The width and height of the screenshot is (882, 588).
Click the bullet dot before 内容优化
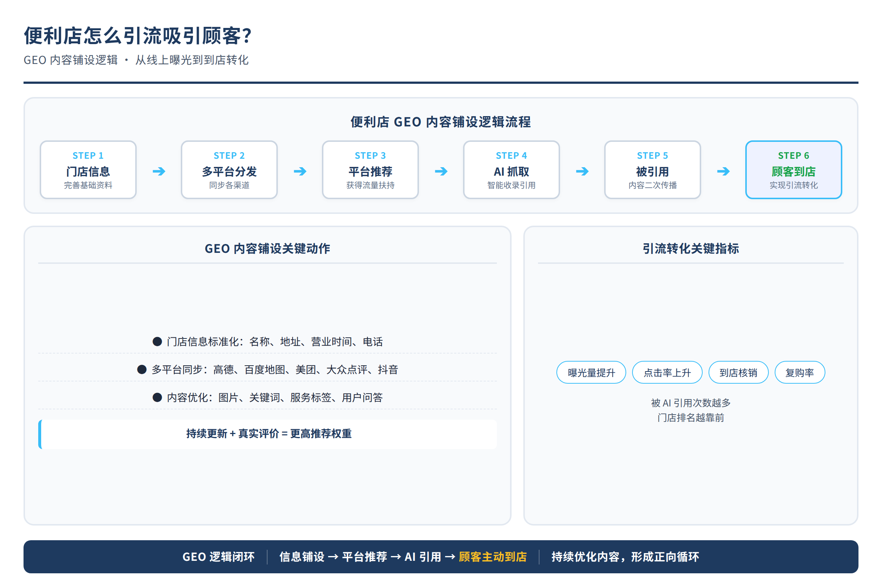157,398
